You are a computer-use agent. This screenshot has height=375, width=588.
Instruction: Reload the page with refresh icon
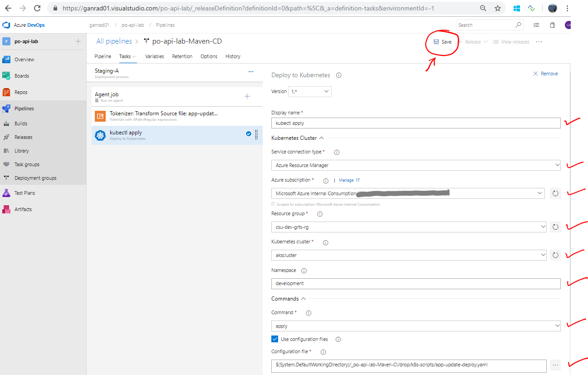pos(37,8)
